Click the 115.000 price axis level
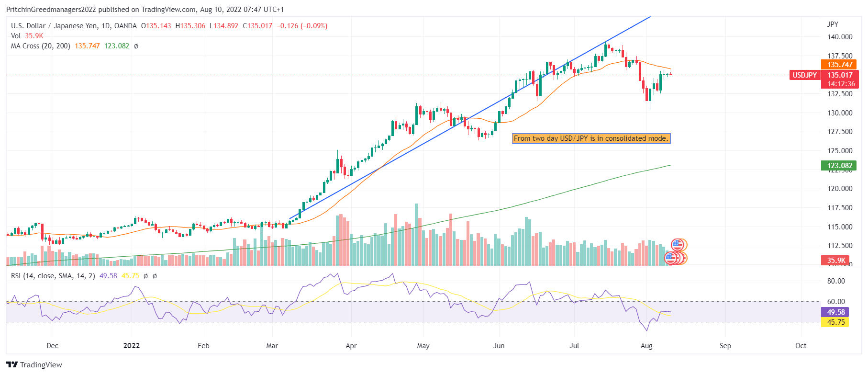868x375 pixels. [x=840, y=227]
